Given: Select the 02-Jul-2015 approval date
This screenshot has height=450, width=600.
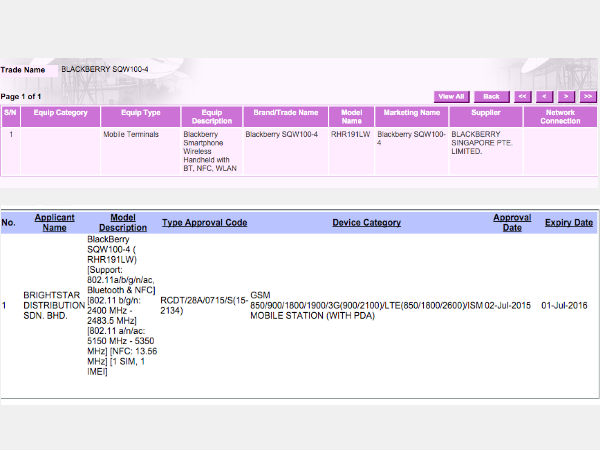Looking at the screenshot, I should [508, 305].
